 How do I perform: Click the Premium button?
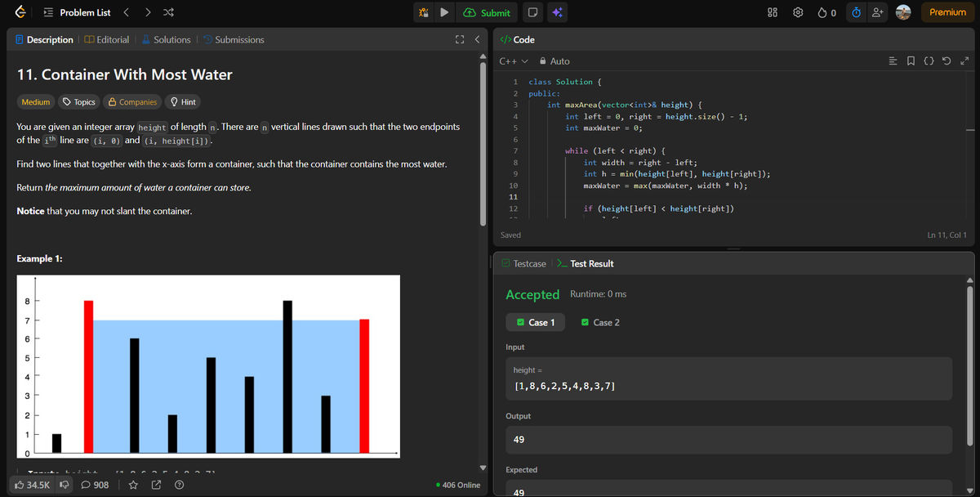tap(947, 12)
